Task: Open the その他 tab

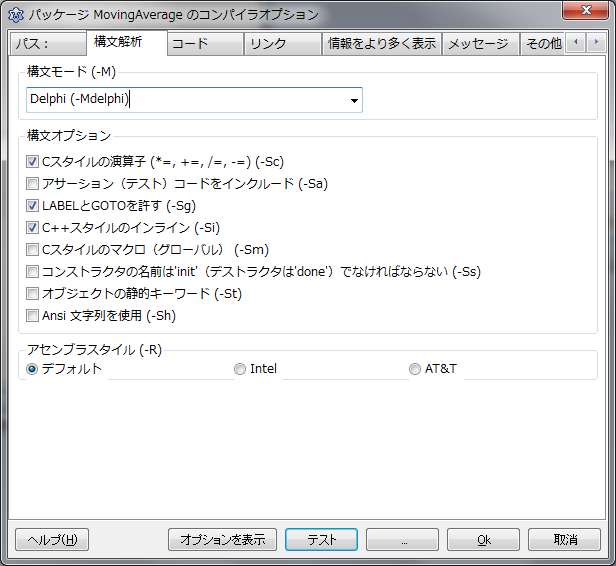Action: click(x=544, y=44)
